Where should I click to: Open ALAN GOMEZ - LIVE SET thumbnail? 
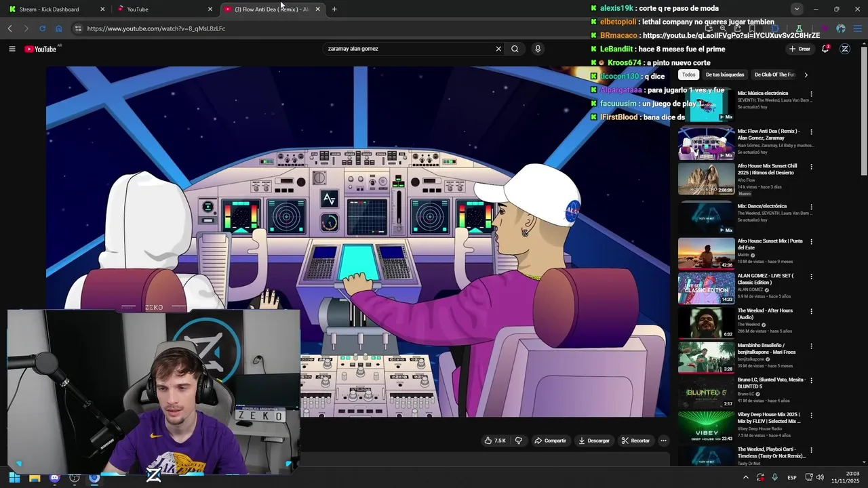click(x=706, y=287)
